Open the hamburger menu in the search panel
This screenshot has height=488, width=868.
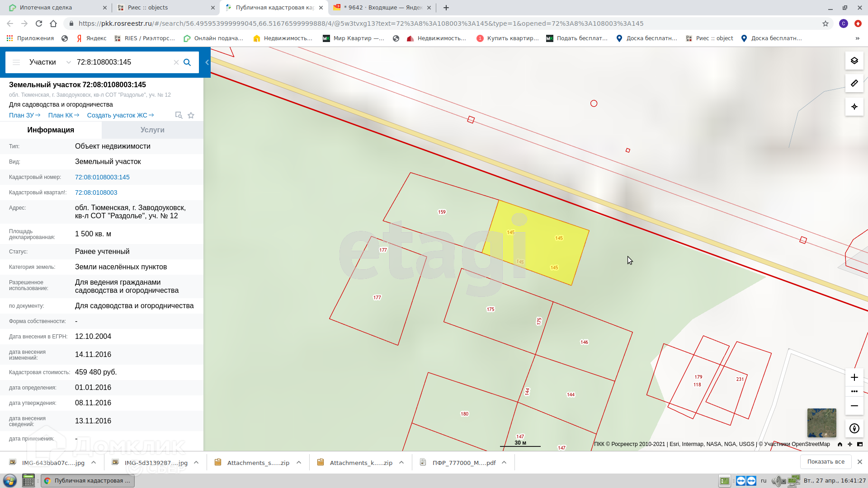click(x=16, y=62)
